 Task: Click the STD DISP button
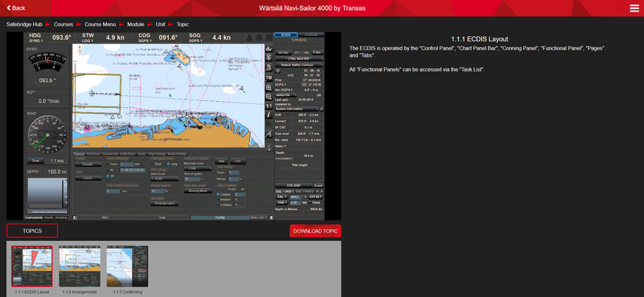click(294, 186)
